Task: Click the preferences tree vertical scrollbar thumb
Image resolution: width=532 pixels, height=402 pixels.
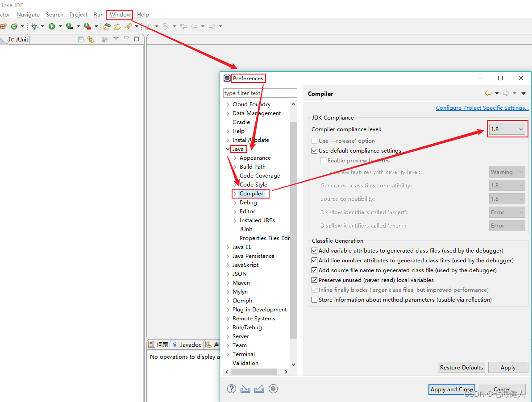Action: tap(294, 230)
